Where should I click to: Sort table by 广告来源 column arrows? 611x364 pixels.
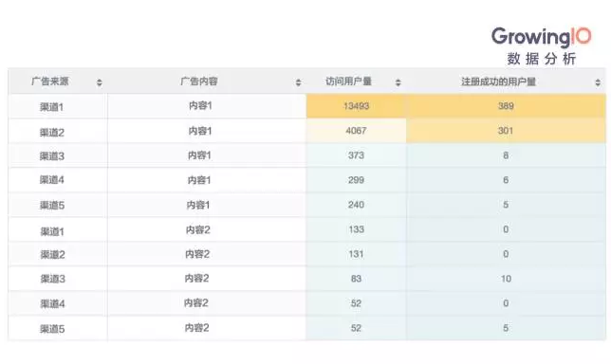(100, 82)
